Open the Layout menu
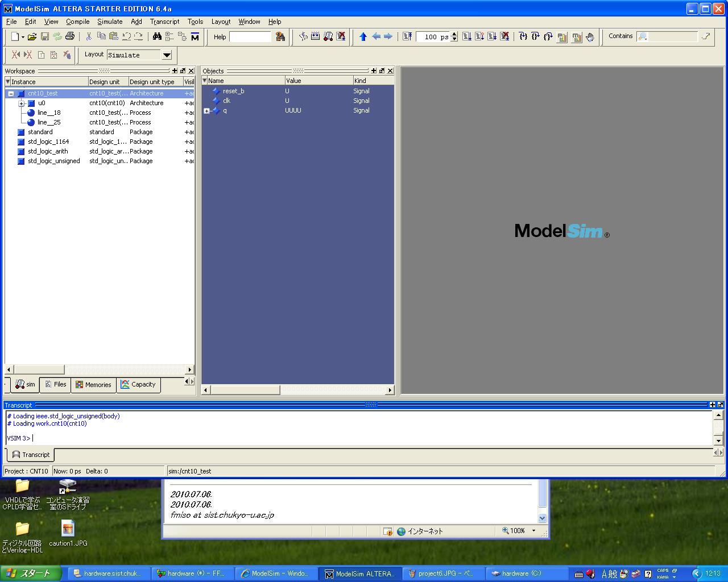This screenshot has width=728, height=582. click(221, 22)
